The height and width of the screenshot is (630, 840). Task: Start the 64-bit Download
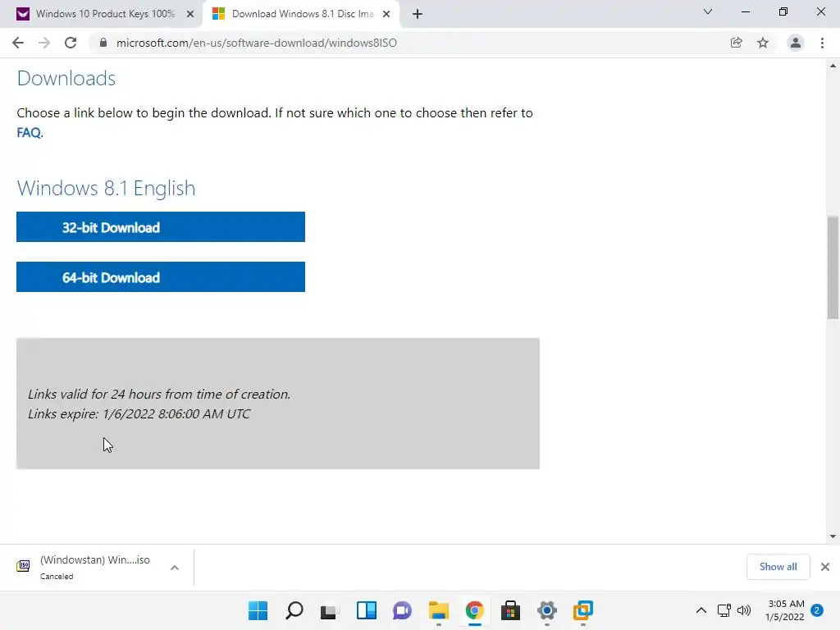[x=161, y=277]
